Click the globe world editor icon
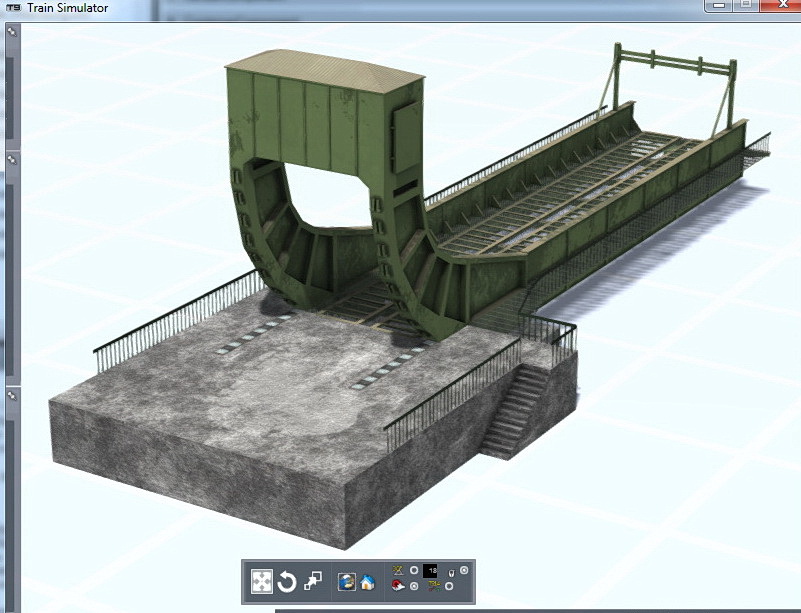The width and height of the screenshot is (801, 613). tap(346, 580)
